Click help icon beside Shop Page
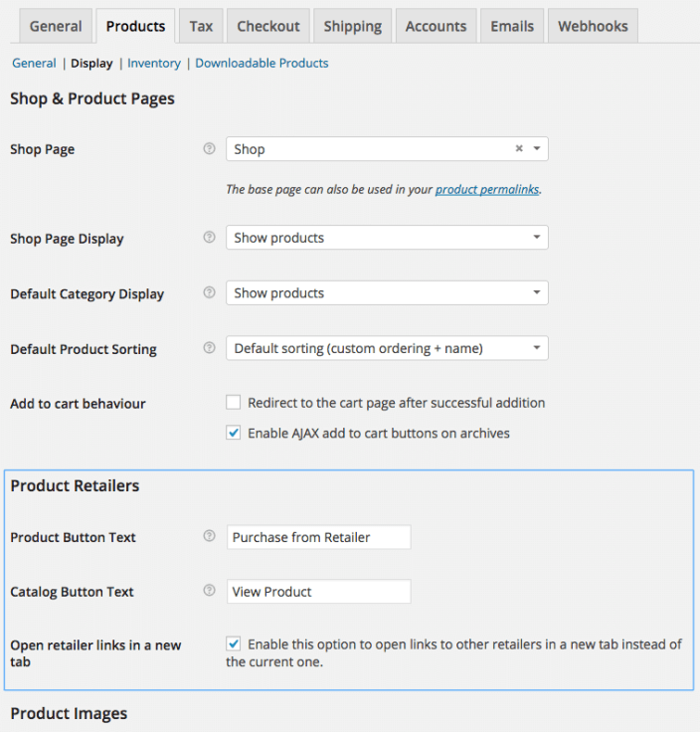This screenshot has height=732, width=700. coord(209,149)
